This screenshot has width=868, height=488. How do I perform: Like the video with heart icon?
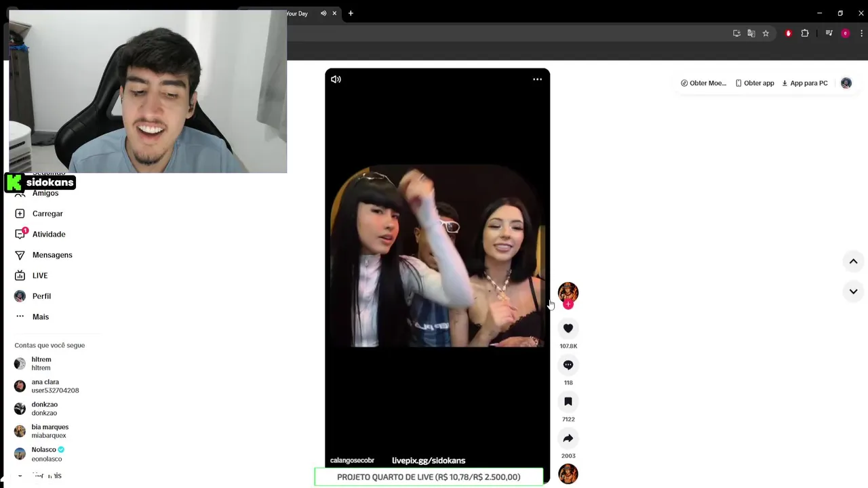point(568,328)
